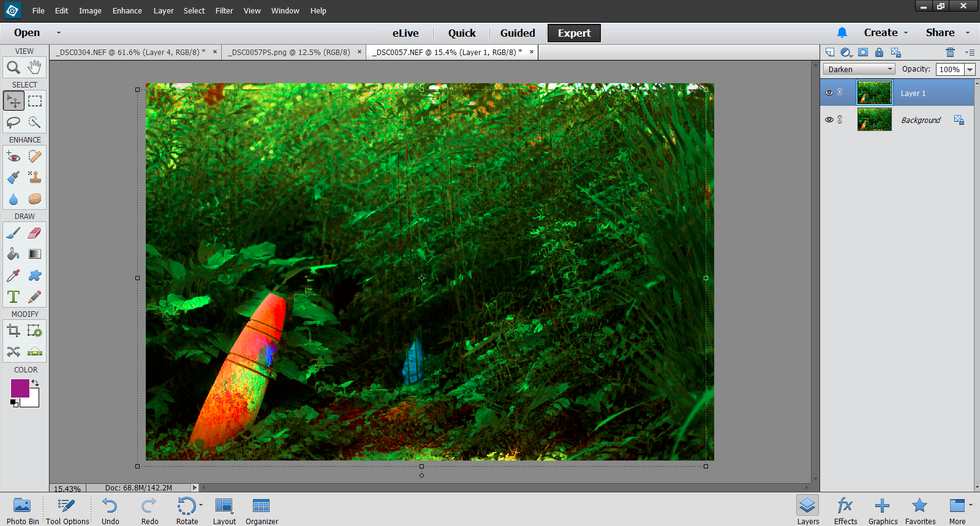Activate the Horizontal Type tool
This screenshot has height=526, width=980.
13,297
